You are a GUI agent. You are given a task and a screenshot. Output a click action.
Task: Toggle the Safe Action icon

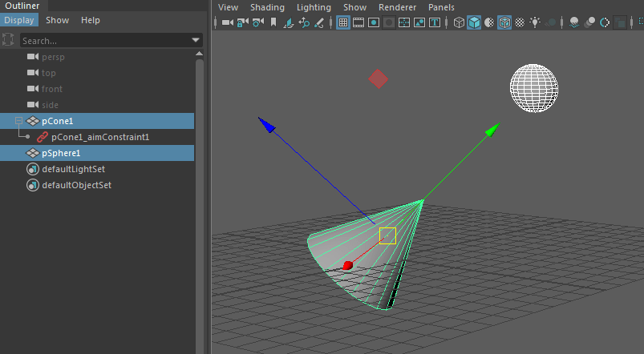click(419, 22)
